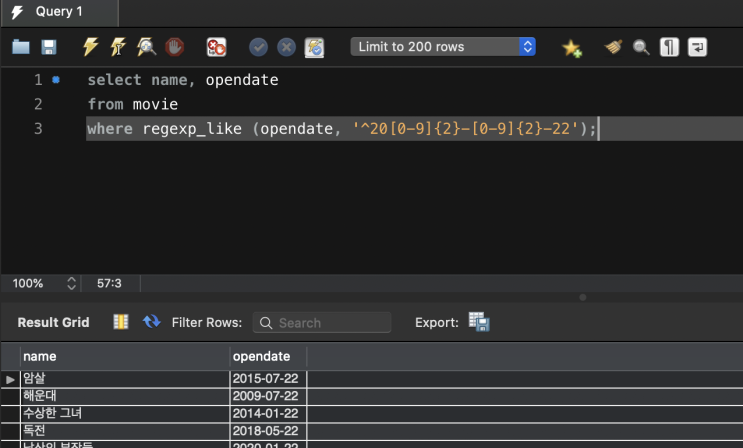Click the opendate column header
Screen dimensions: 743x448
268,357
